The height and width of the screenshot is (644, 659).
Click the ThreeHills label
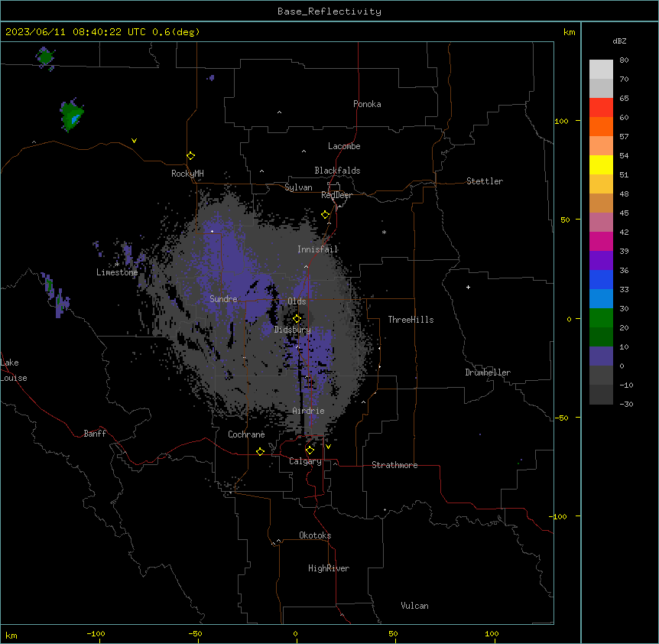click(x=411, y=320)
